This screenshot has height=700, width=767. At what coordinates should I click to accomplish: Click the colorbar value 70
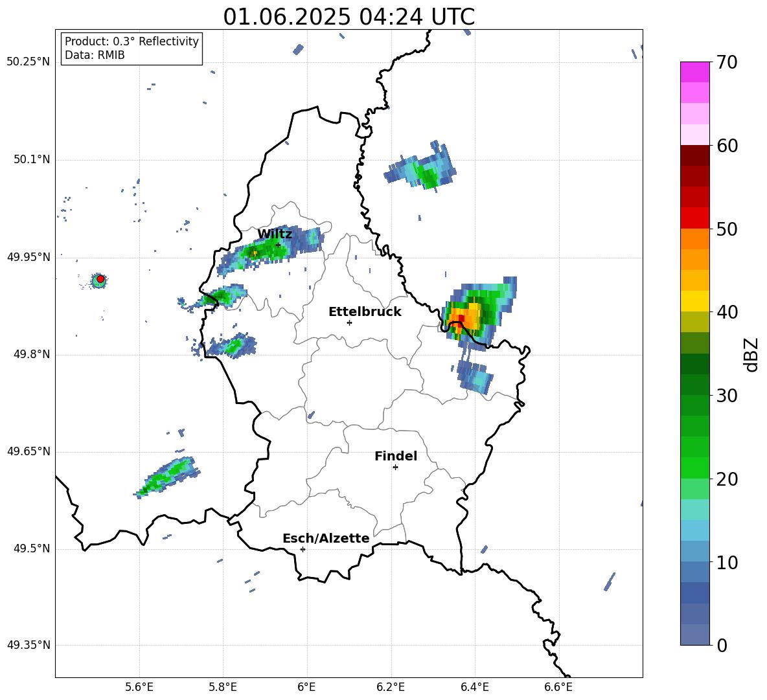[727, 62]
